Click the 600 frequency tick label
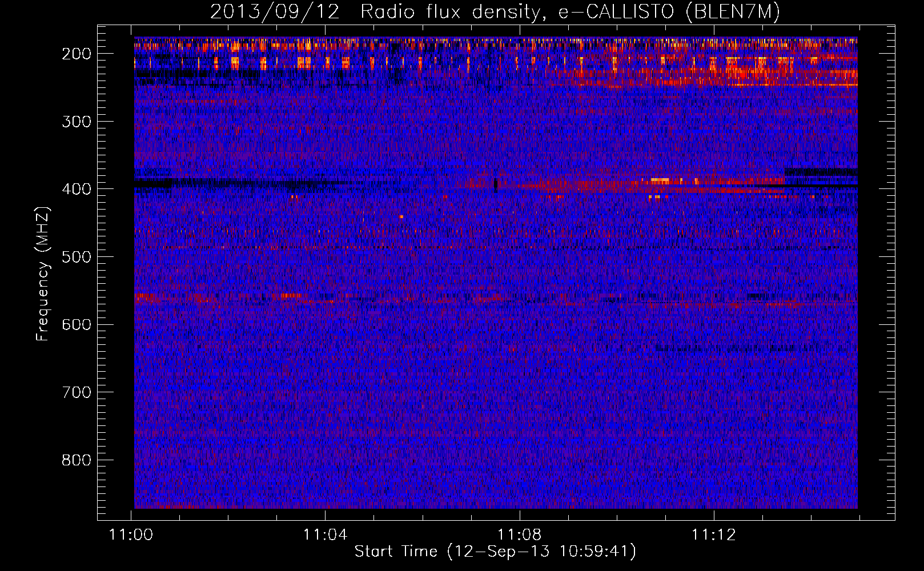 click(x=76, y=325)
